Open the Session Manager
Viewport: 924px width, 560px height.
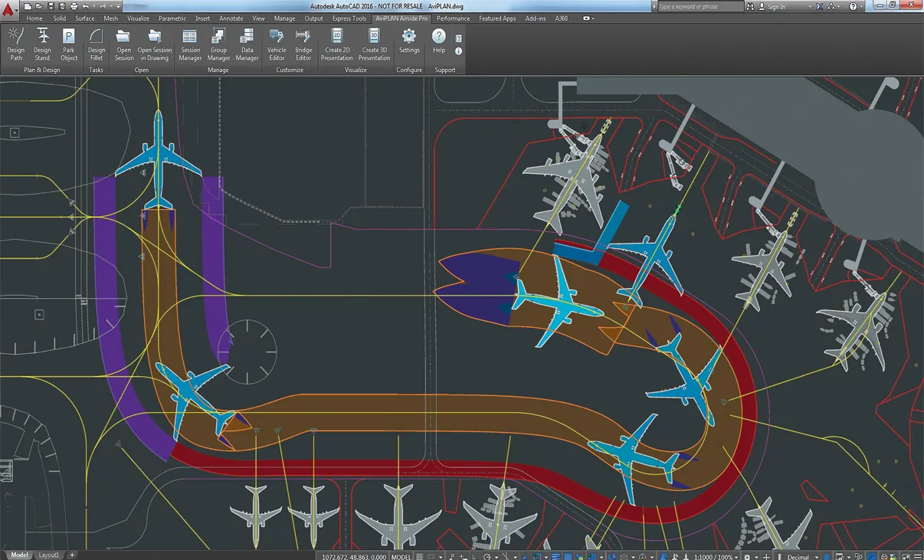tap(190, 44)
